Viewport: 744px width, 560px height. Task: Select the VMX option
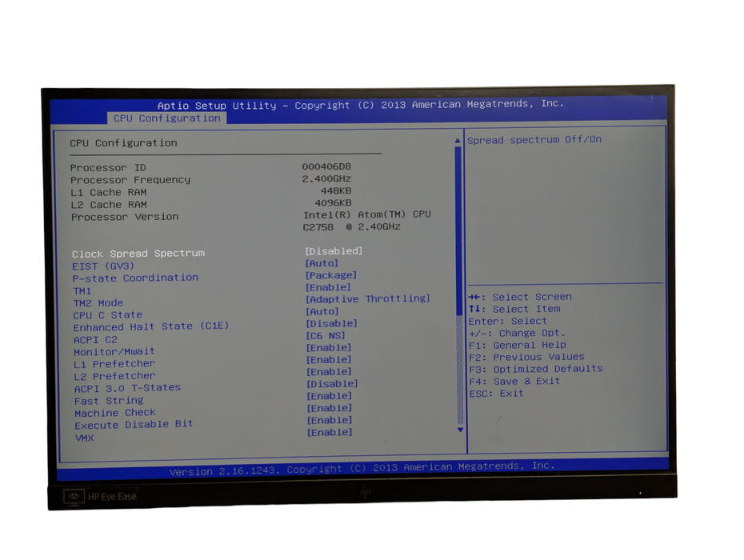(x=85, y=438)
